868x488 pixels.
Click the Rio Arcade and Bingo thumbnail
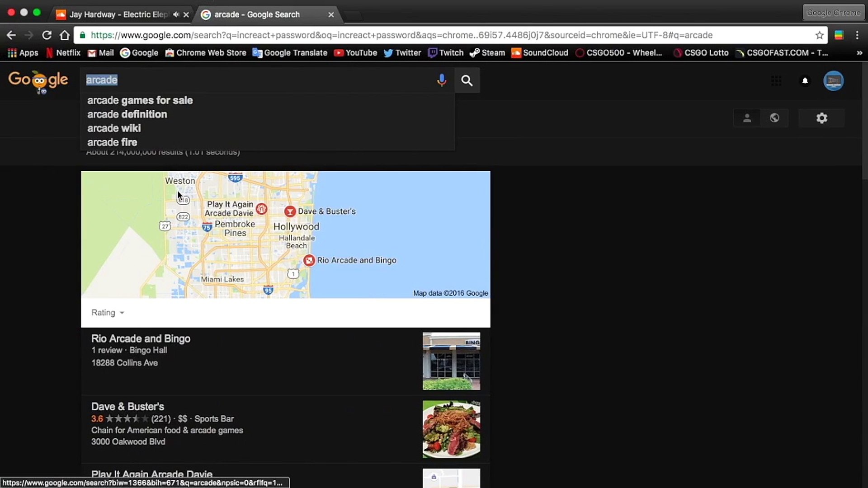click(451, 361)
